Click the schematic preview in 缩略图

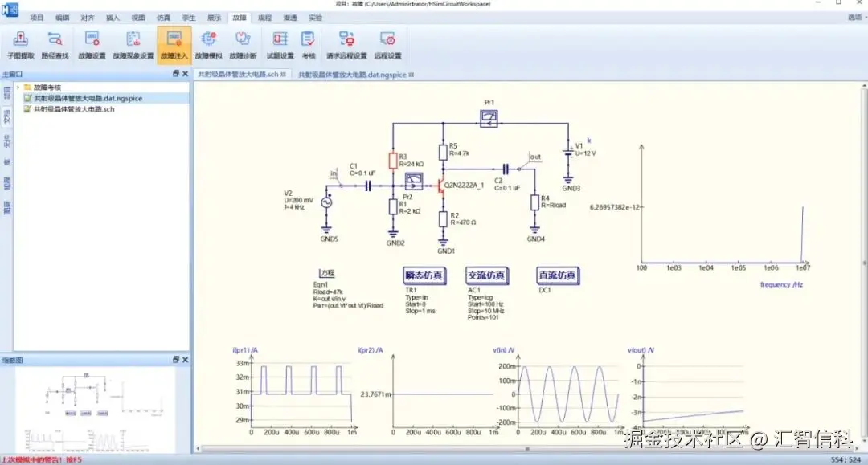(95, 411)
